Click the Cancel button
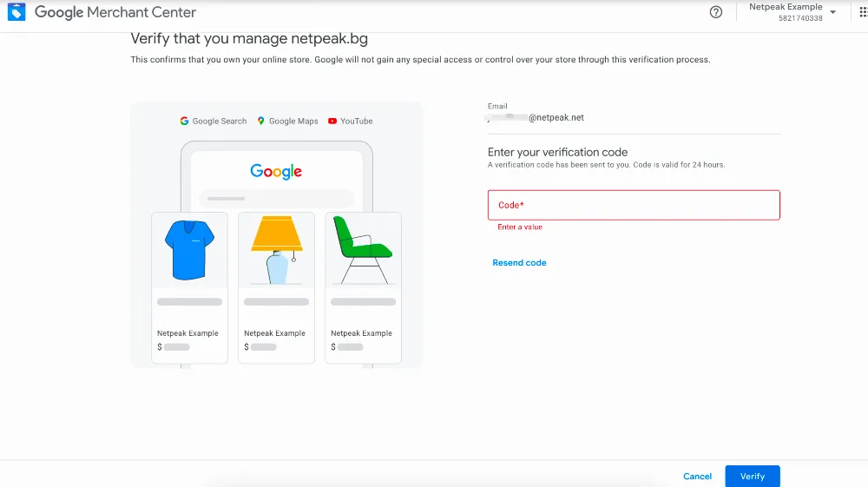 (698, 476)
